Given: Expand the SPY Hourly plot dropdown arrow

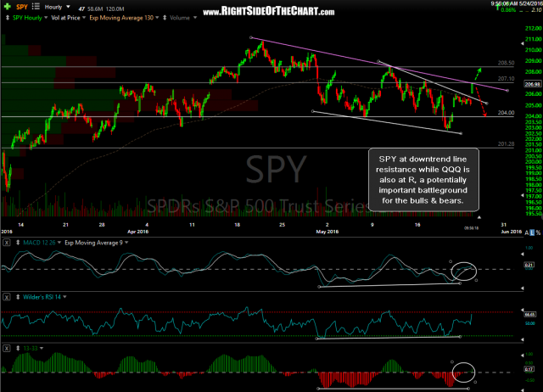Looking at the screenshot, I should (46, 17).
